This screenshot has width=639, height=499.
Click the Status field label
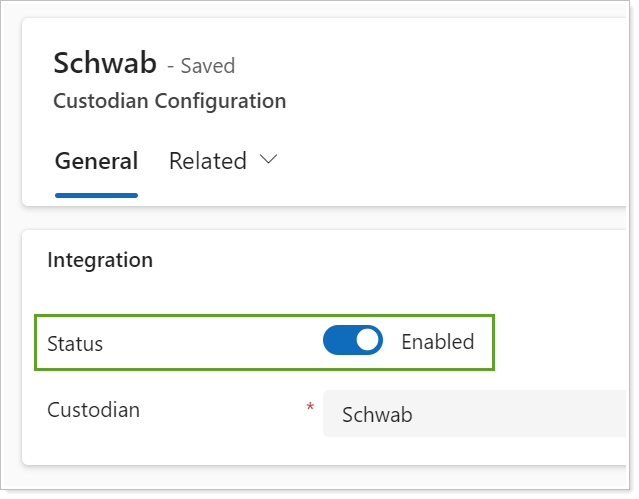click(x=75, y=343)
